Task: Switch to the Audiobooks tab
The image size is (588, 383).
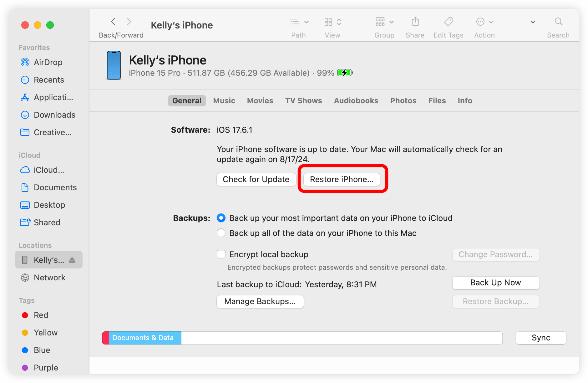Action: (356, 101)
